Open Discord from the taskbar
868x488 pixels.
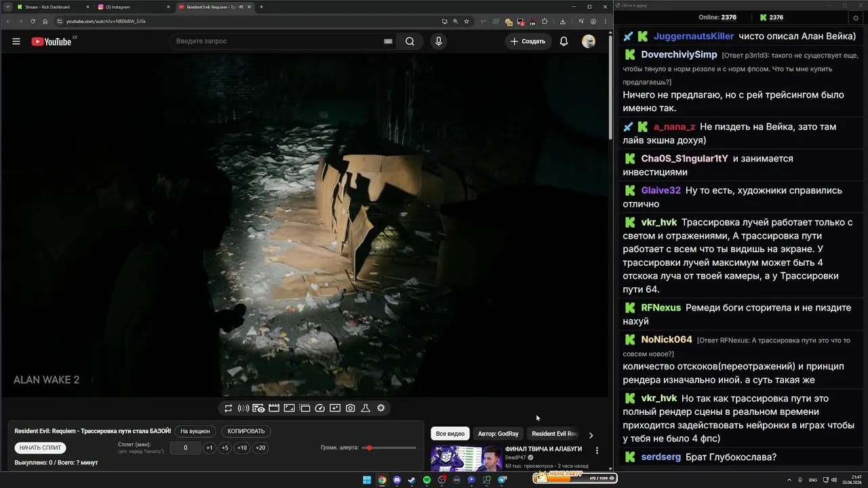397,480
